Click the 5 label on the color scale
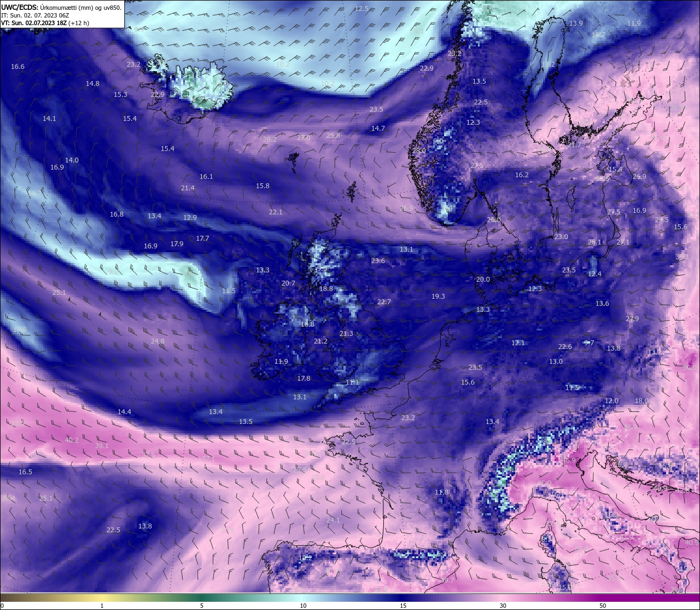 tap(202, 605)
